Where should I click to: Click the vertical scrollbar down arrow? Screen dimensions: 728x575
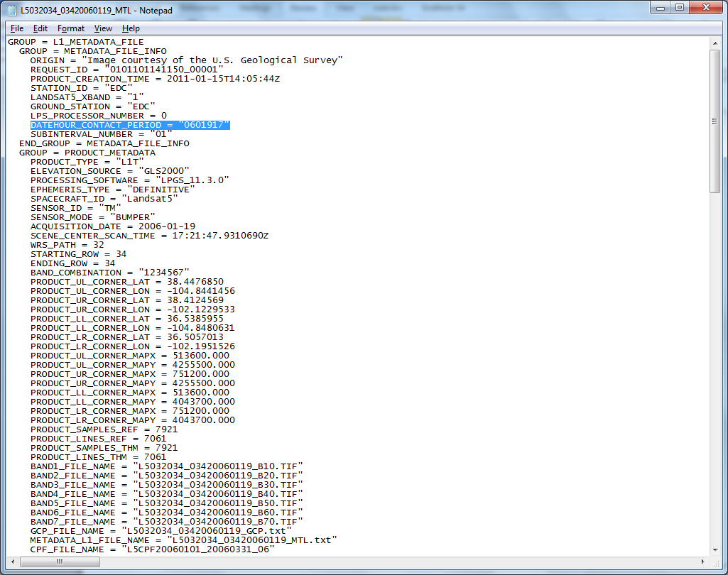715,549
